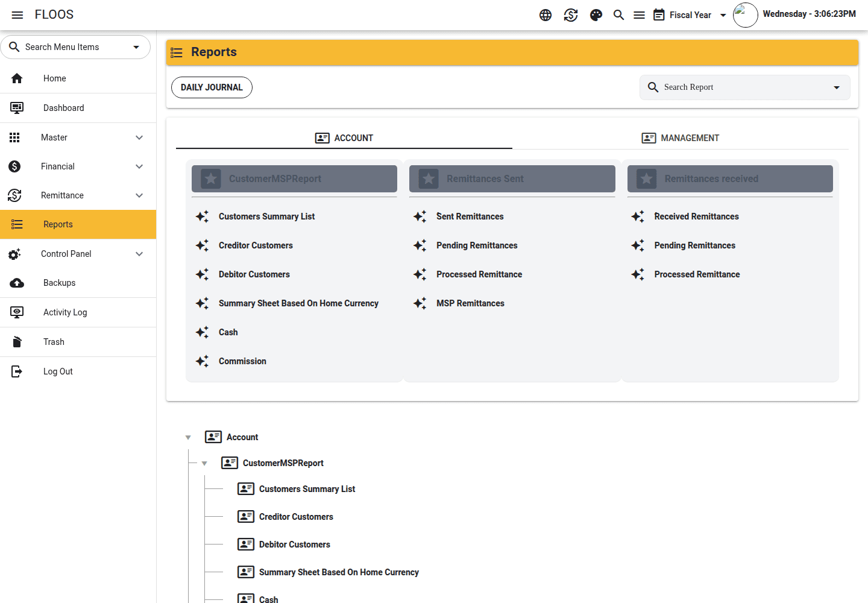868x603 pixels.
Task: Switch to the ACCOUNT tab
Action: pos(344,138)
